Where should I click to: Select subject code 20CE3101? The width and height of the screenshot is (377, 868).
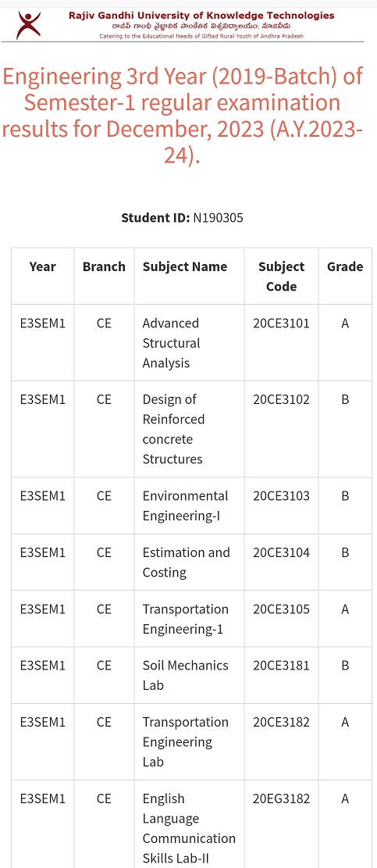point(281,323)
